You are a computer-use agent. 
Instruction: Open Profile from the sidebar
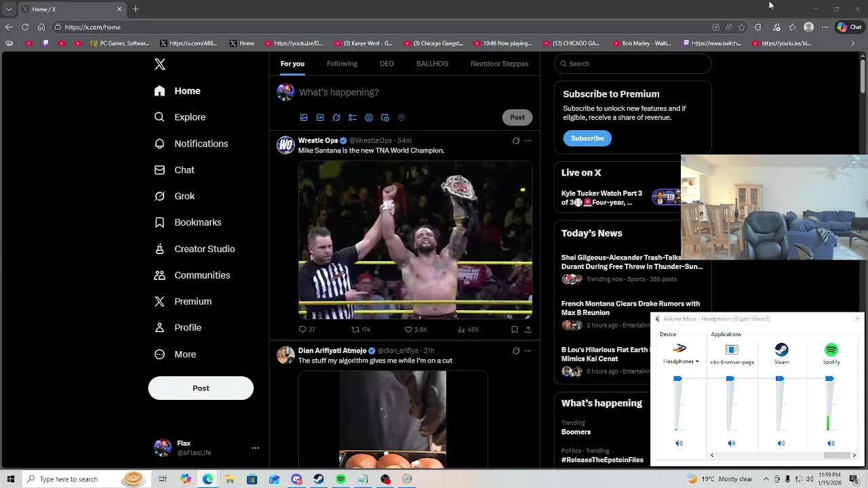pos(178,327)
